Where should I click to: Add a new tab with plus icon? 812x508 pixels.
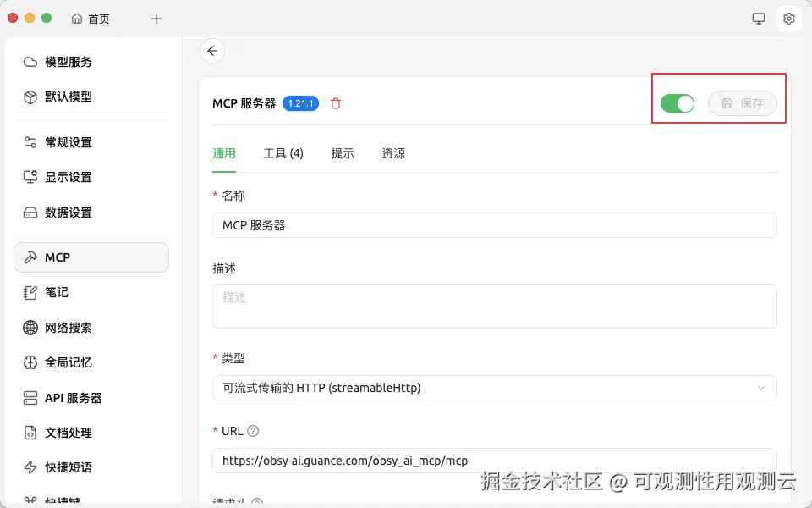[156, 19]
